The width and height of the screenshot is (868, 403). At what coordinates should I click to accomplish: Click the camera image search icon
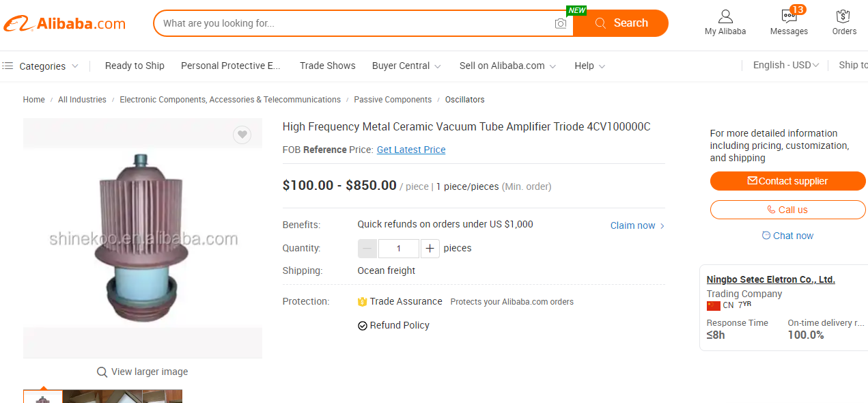(x=561, y=23)
